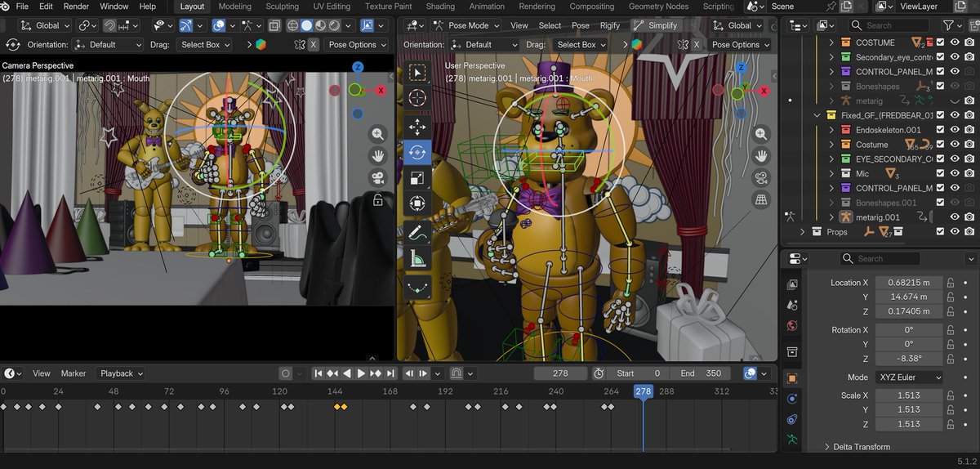Viewport: 980px width, 469px height.
Task: Collapse the Fixed_GF_(FREDBEAR collection
Action: [816, 115]
